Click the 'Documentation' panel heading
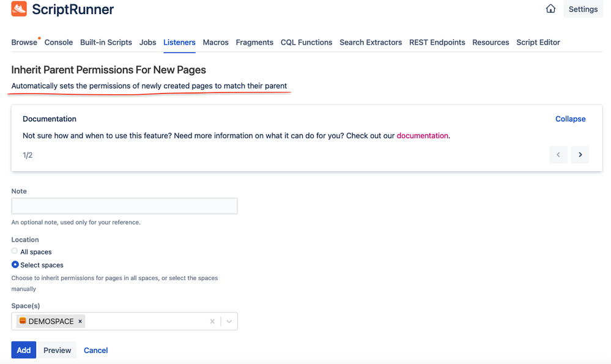The height and width of the screenshot is (364, 611). point(50,119)
